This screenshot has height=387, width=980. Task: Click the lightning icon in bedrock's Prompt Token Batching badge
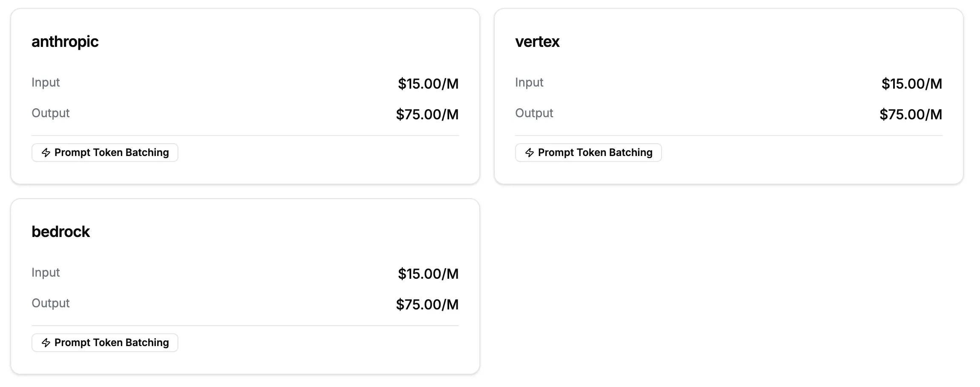[46, 342]
